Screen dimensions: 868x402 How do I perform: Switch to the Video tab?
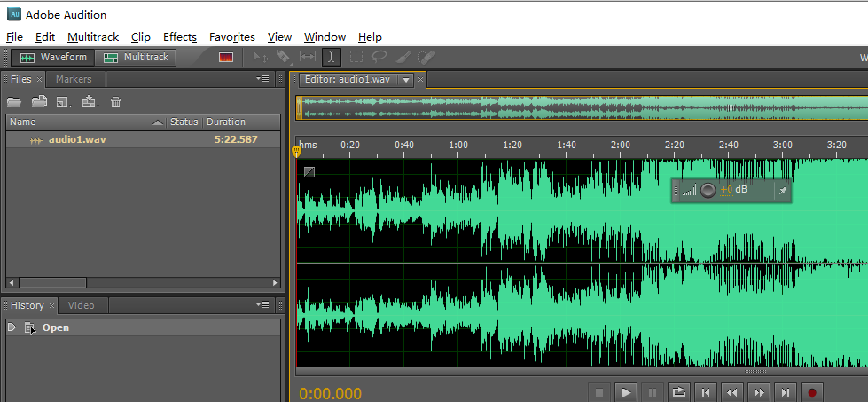(x=81, y=305)
